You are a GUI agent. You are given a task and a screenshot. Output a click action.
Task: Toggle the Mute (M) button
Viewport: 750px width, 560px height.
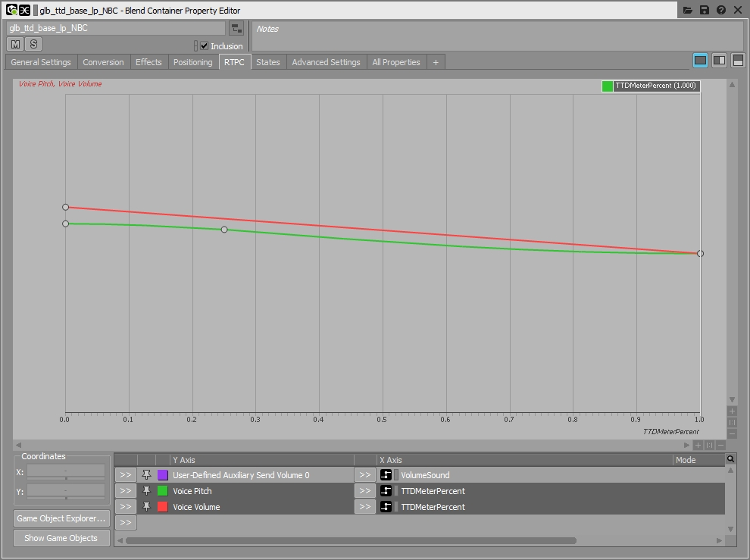15,45
